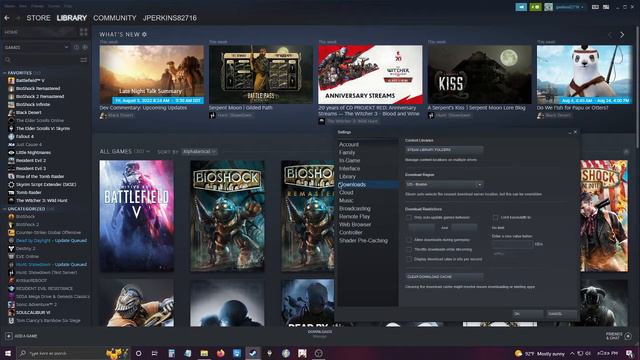Enter Big Picture mode icon

(x=606, y=7)
